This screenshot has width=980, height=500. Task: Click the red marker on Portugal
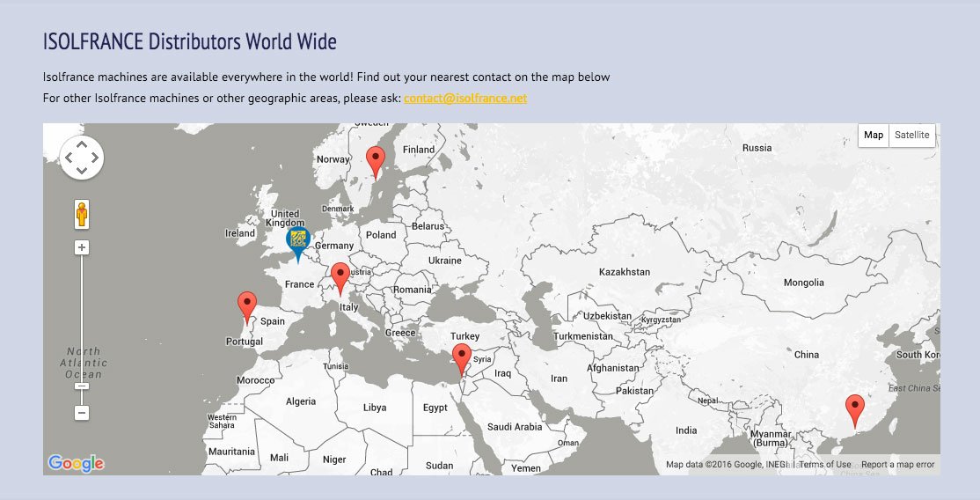[247, 308]
